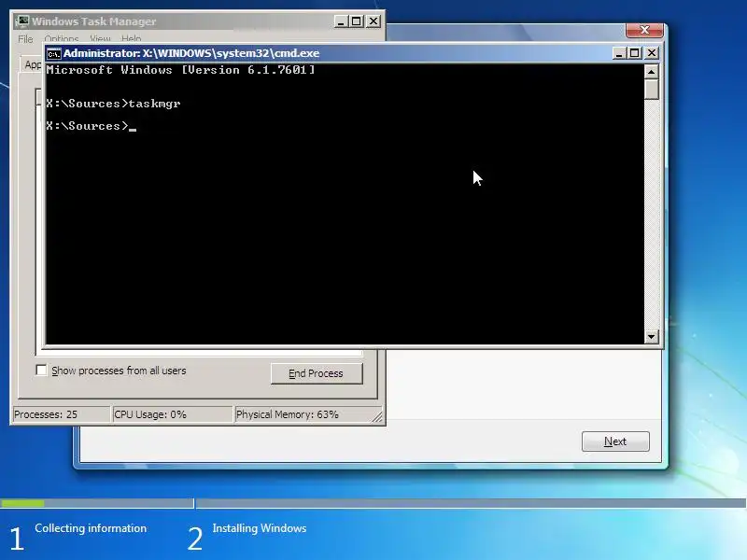Click the Physical Memory: 63% status text

pyautogui.click(x=288, y=414)
